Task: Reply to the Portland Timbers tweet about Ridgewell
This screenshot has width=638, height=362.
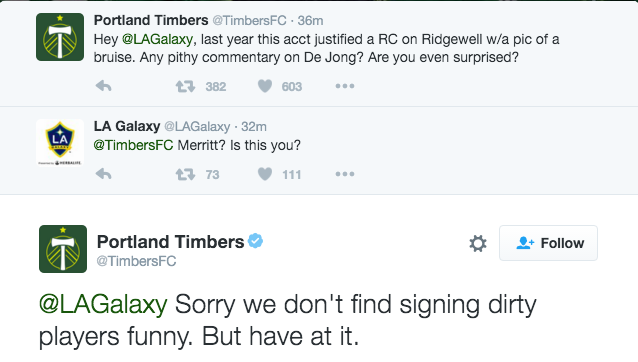Action: [x=103, y=86]
